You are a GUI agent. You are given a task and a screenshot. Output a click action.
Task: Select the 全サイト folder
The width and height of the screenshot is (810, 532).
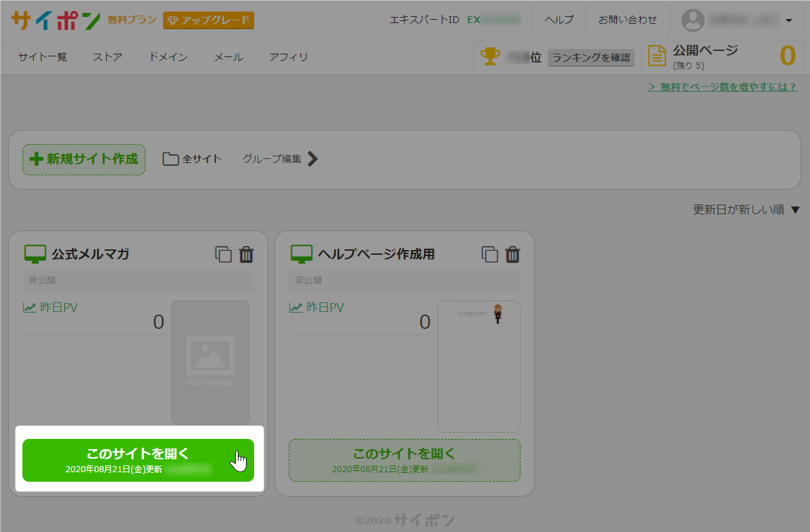click(192, 159)
